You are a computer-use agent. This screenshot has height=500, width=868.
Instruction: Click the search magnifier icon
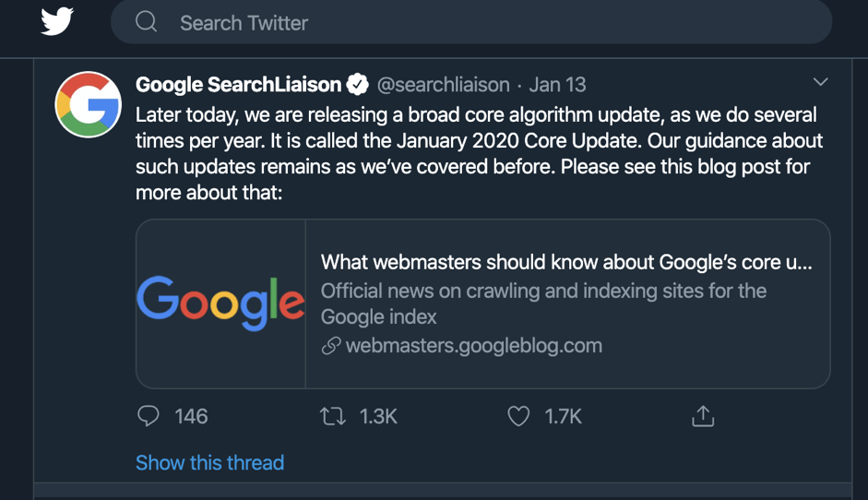(x=146, y=21)
